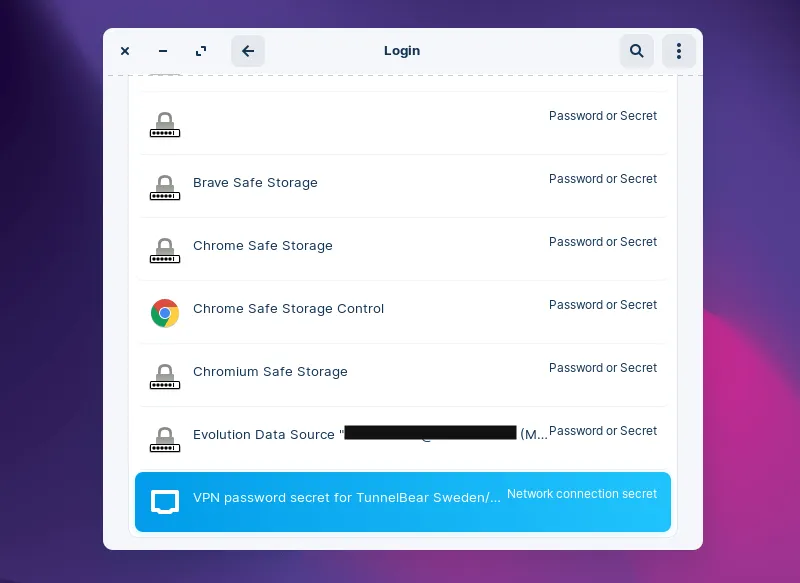Screen dimensions: 800x583
Task: Open the Chromium Safe Storage item
Action: 270,372
